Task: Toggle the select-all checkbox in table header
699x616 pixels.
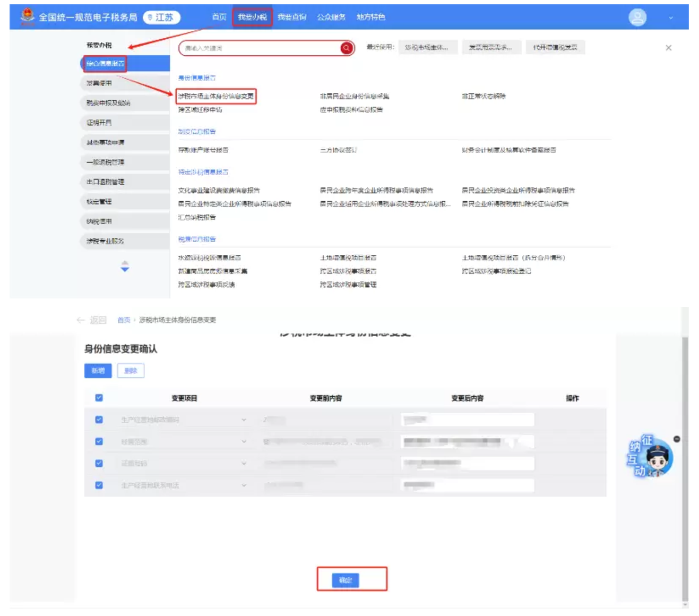Action: tap(99, 398)
